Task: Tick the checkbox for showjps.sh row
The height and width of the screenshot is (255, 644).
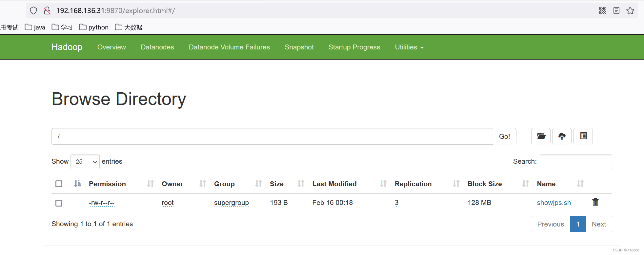Action: click(x=59, y=203)
